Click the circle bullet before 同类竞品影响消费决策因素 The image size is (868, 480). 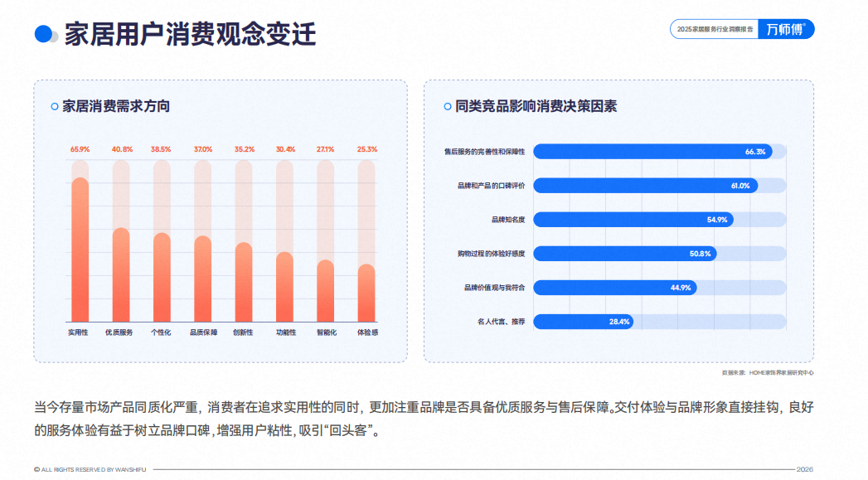point(448,106)
